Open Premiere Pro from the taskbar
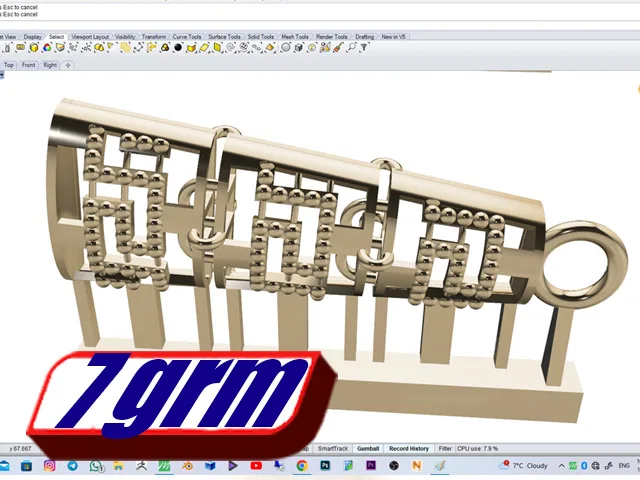The height and width of the screenshot is (480, 640). pyautogui.click(x=371, y=466)
